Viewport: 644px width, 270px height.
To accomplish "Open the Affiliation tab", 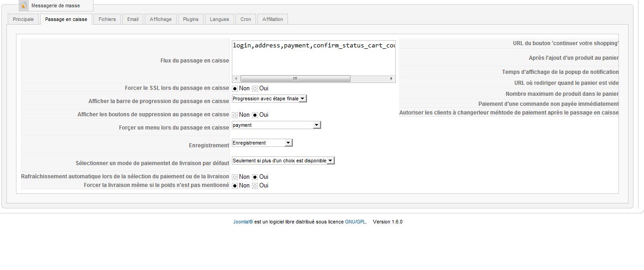I will point(272,19).
